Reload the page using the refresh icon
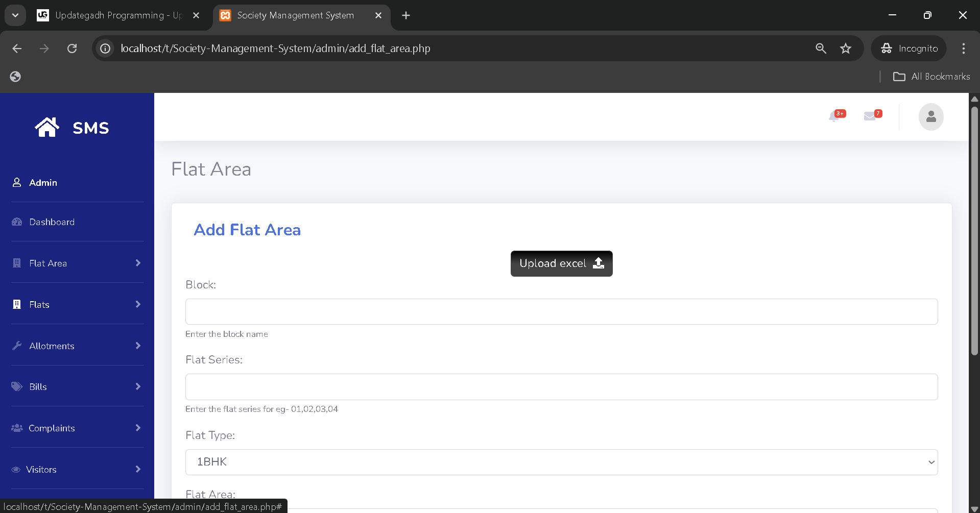980x513 pixels. (72, 48)
